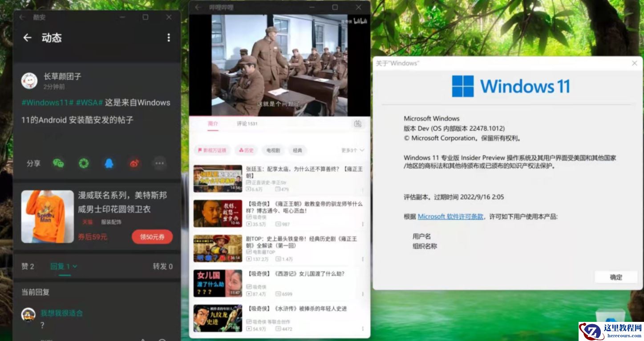Go back from the 动态 page
644x341 pixels.
27,38
